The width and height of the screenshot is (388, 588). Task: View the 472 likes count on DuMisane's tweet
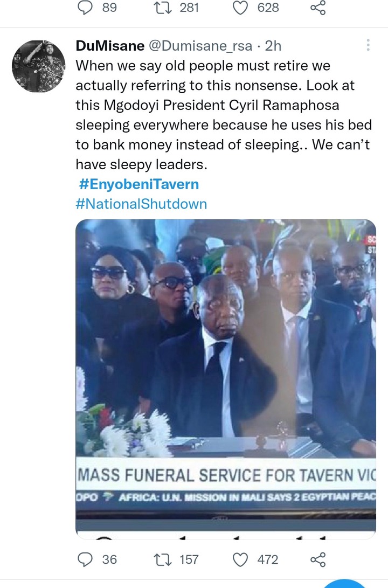[x=268, y=559]
